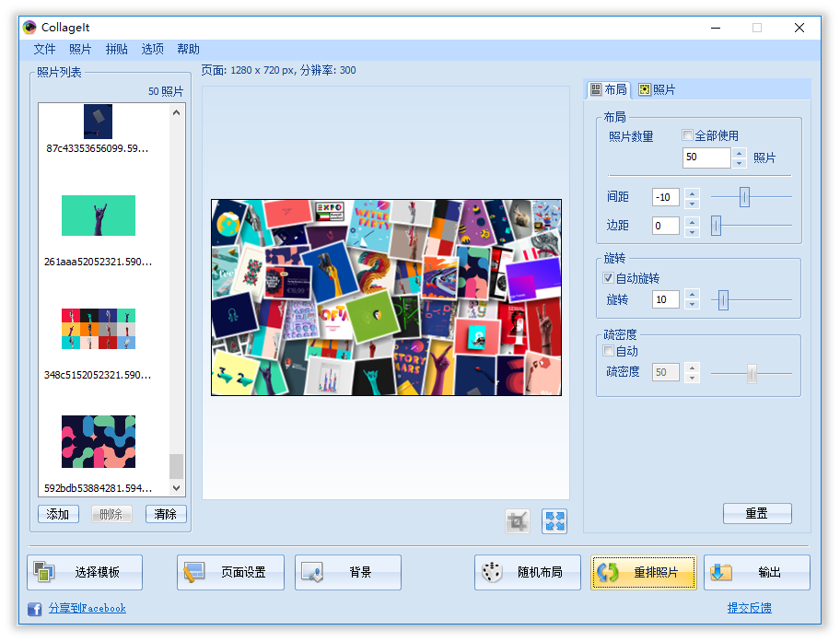This screenshot has width=840, height=642.
Task: Click the 重置 reset button
Action: [756, 514]
